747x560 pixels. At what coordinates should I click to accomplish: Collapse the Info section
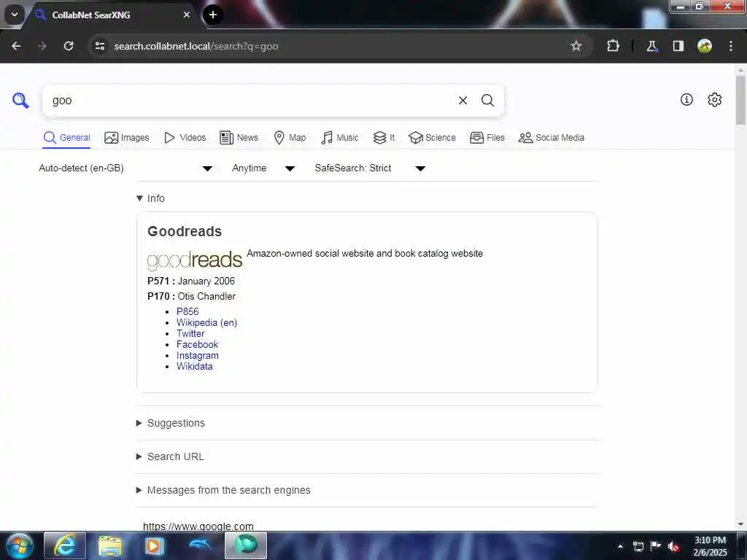pyautogui.click(x=150, y=198)
